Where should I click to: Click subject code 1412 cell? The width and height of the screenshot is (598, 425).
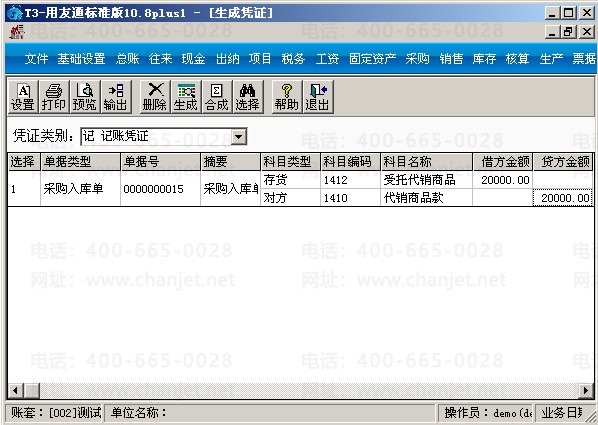350,180
